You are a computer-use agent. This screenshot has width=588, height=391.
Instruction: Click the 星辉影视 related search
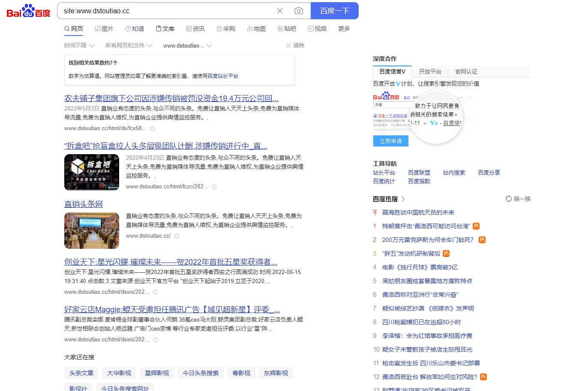click(x=157, y=373)
